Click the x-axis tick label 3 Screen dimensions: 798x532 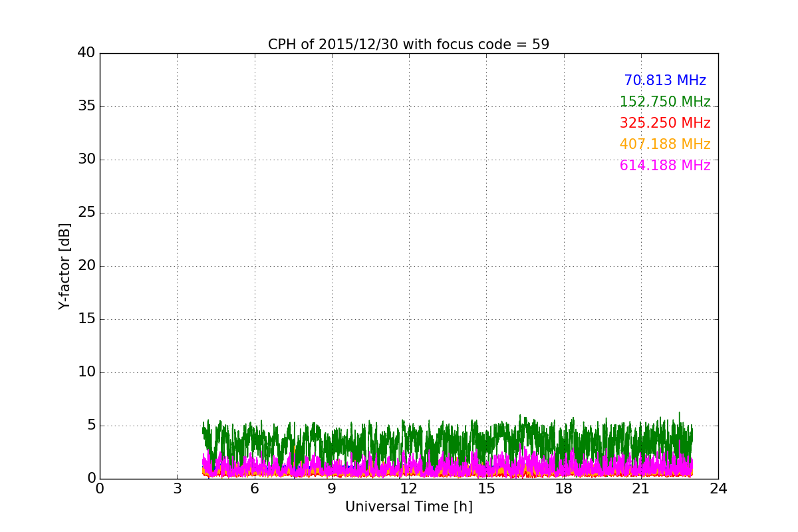pos(177,489)
